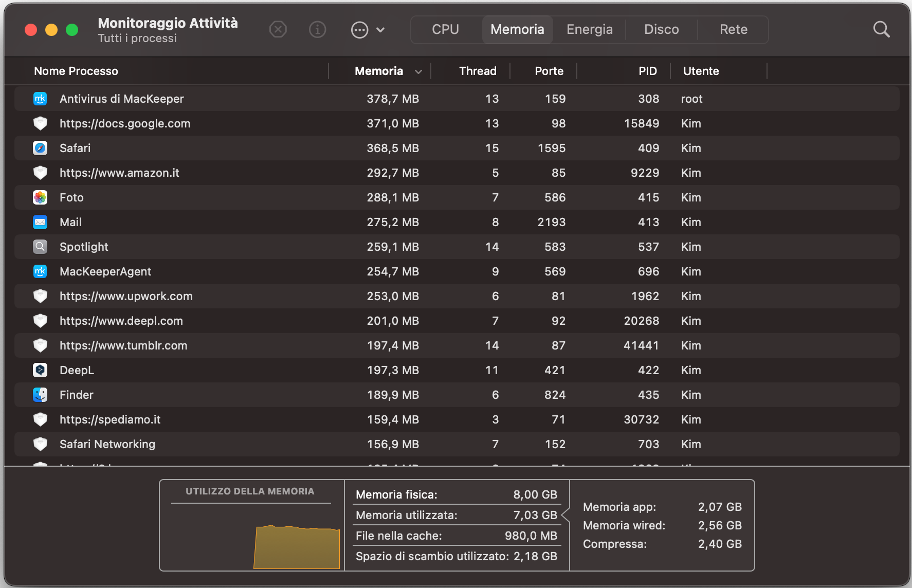Image resolution: width=912 pixels, height=588 pixels.
Task: Click the Memoria app 2,07 GB value
Action: [x=720, y=507]
